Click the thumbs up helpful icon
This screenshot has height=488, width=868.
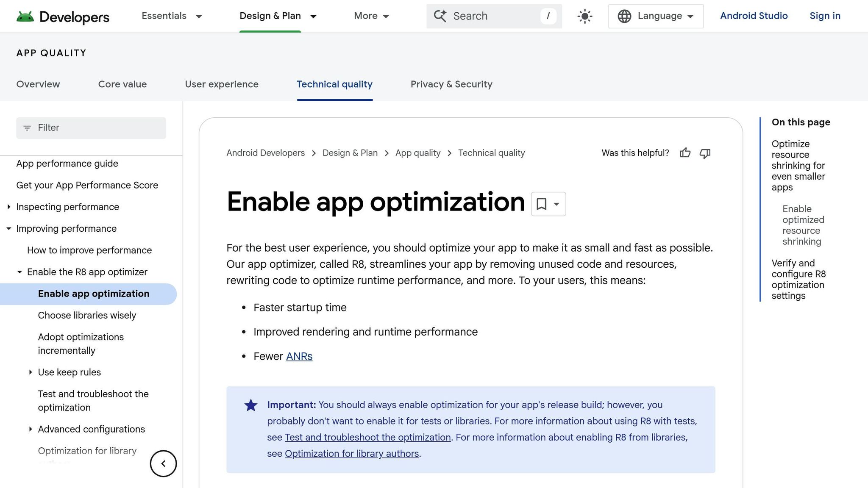click(x=685, y=153)
